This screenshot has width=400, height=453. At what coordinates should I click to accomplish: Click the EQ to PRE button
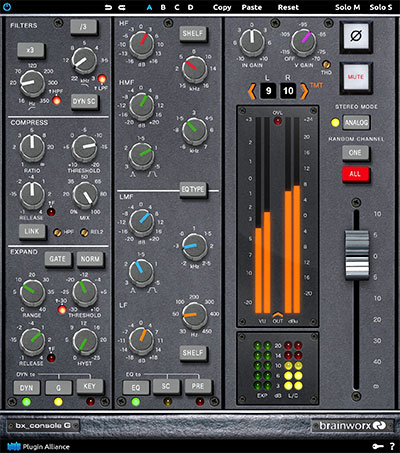pyautogui.click(x=198, y=386)
